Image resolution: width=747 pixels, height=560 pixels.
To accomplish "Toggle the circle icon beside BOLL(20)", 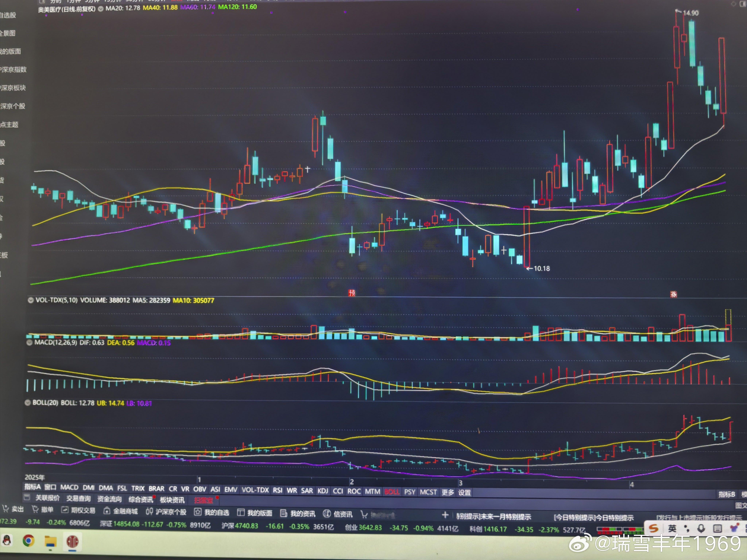I will [28, 402].
